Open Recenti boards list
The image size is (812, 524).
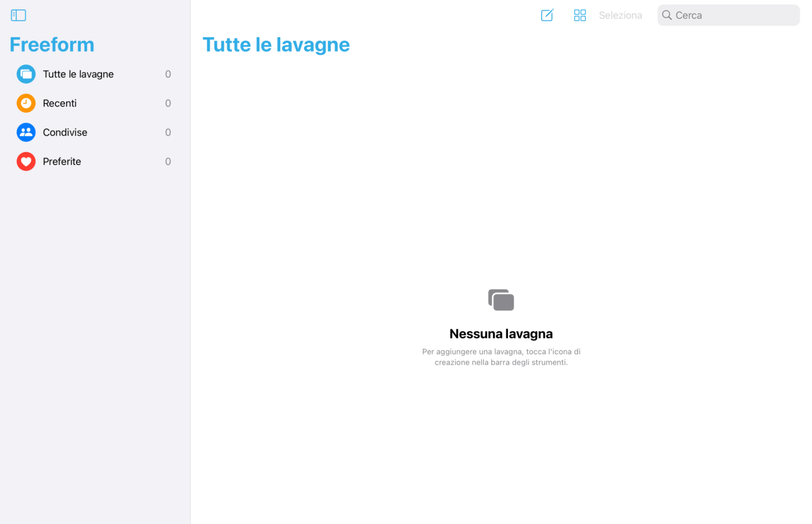point(95,103)
